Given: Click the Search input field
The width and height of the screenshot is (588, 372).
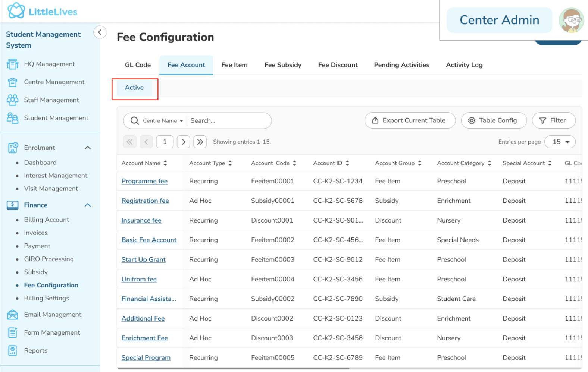Looking at the screenshot, I should point(228,121).
